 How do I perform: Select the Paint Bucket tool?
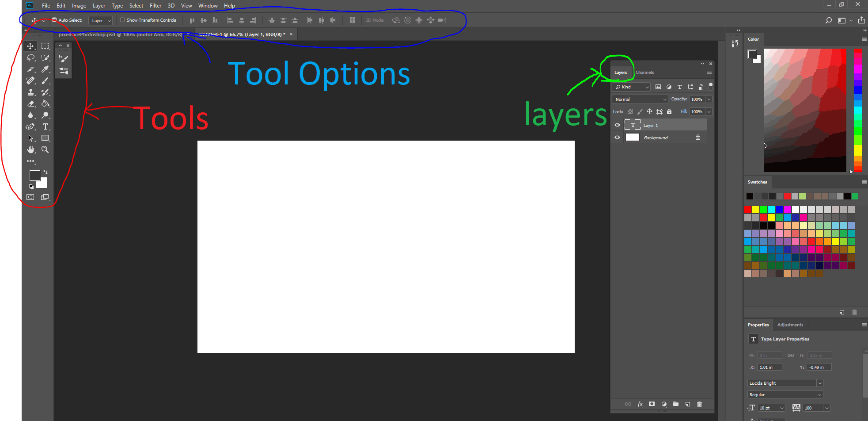click(45, 103)
